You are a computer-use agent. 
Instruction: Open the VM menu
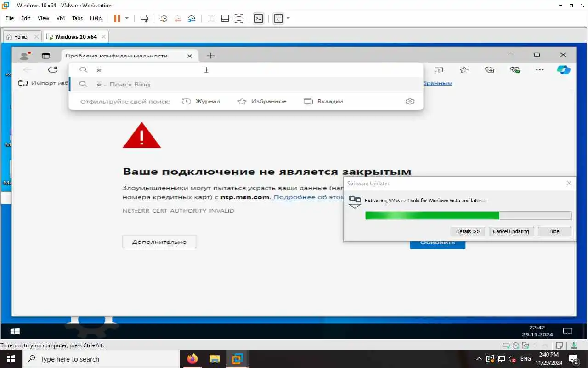coord(61,18)
